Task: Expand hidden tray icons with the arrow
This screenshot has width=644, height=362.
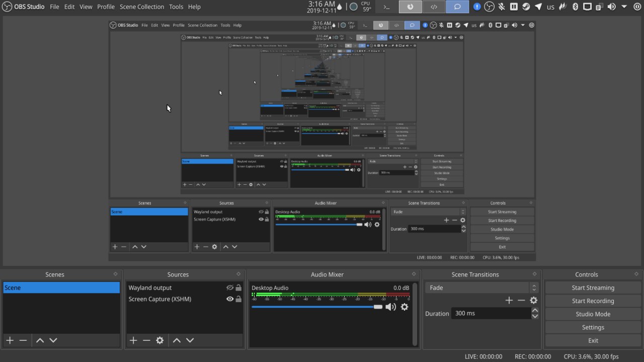Action: (x=624, y=7)
